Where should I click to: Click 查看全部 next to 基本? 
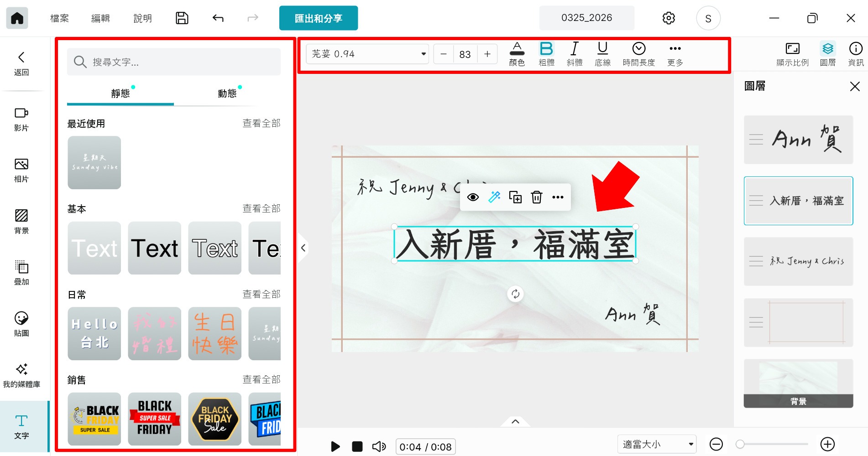click(261, 208)
